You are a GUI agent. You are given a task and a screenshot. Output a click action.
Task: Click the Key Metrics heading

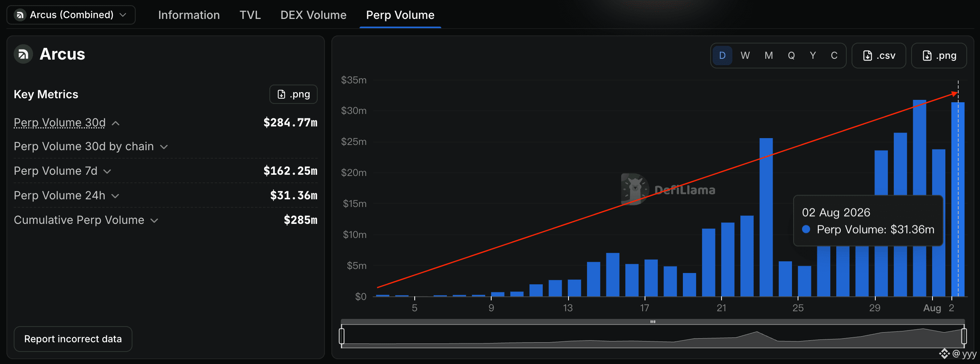point(46,94)
